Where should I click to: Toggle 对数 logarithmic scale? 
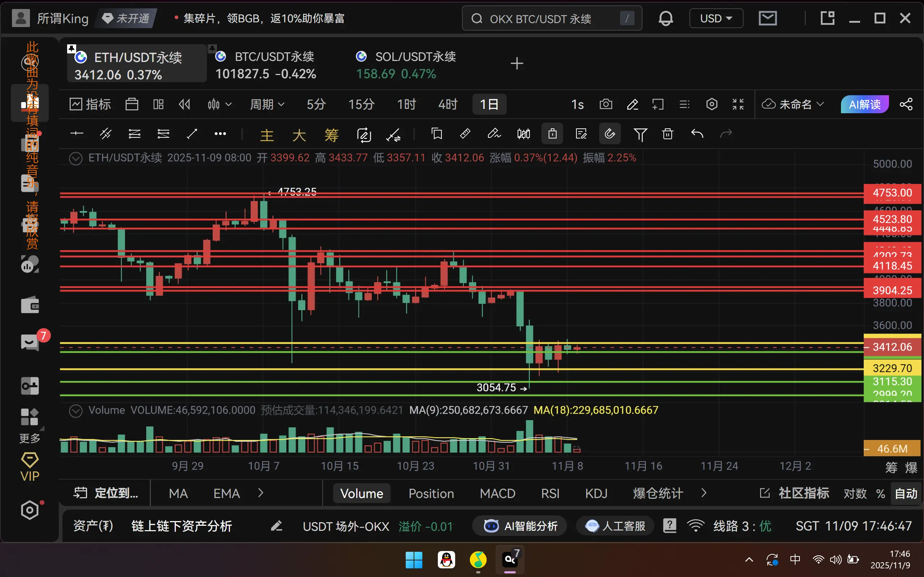855,493
